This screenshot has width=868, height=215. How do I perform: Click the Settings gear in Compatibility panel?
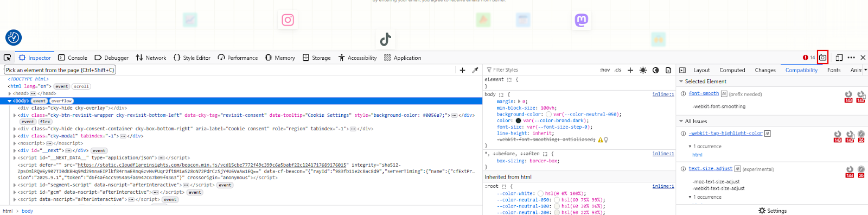(773, 211)
